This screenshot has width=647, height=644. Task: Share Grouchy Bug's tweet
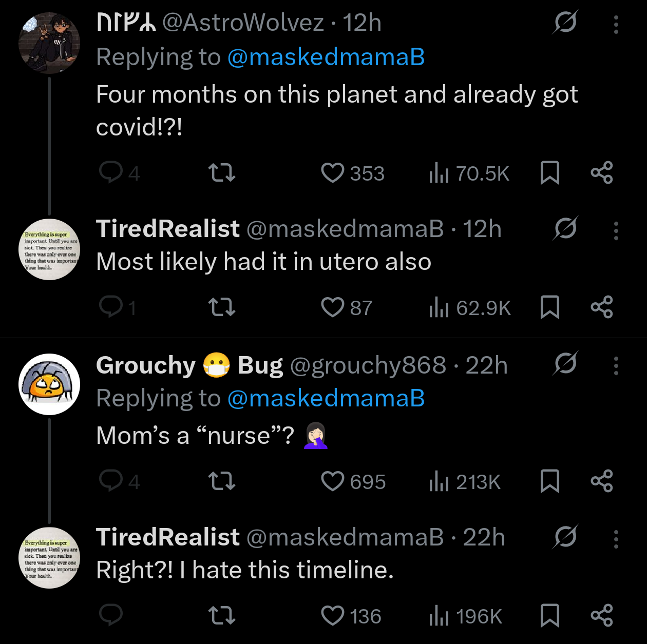[x=601, y=481]
